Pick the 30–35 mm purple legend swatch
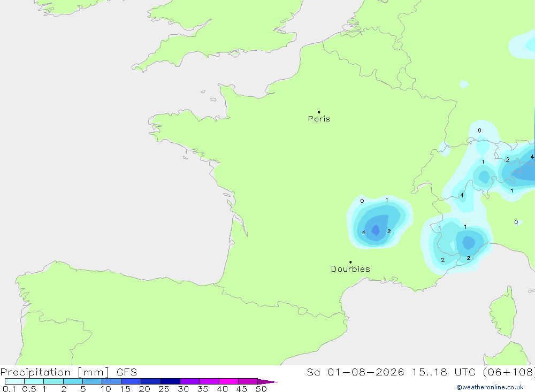The image size is (535, 392). click(190, 381)
